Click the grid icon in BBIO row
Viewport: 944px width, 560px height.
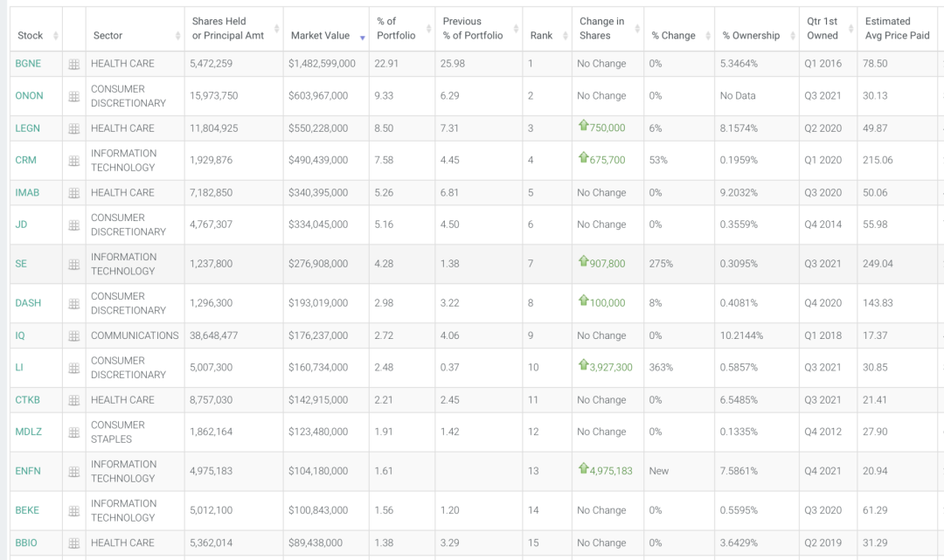(x=74, y=543)
